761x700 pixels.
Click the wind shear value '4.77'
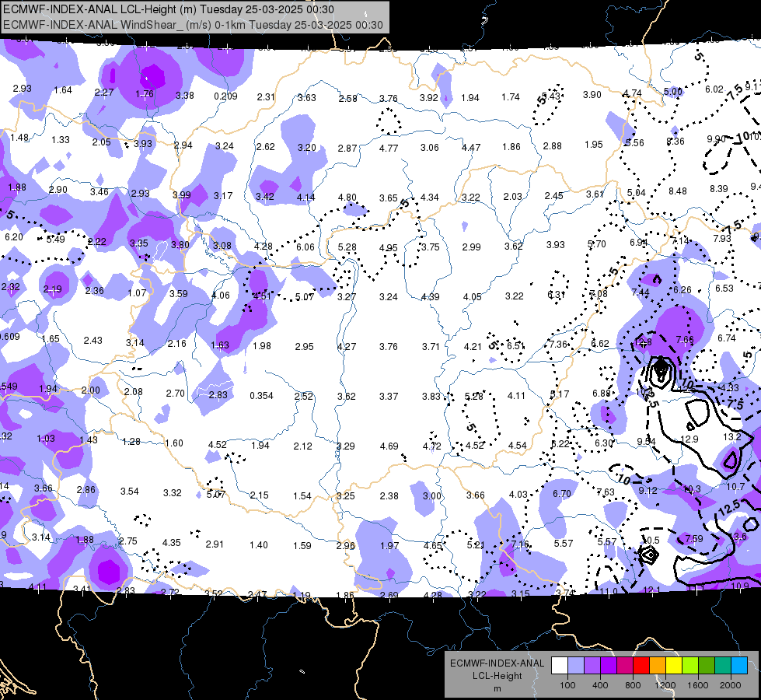[x=388, y=148]
